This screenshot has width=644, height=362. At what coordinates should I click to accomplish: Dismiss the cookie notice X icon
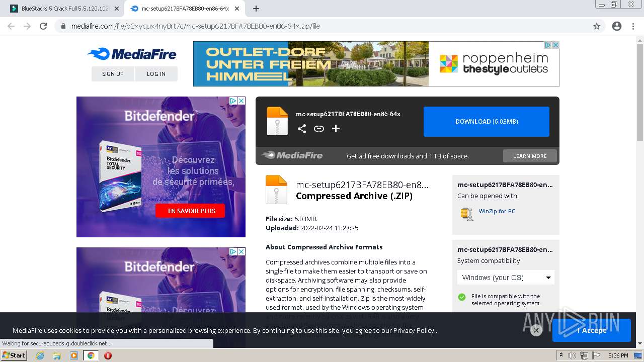[536, 330]
